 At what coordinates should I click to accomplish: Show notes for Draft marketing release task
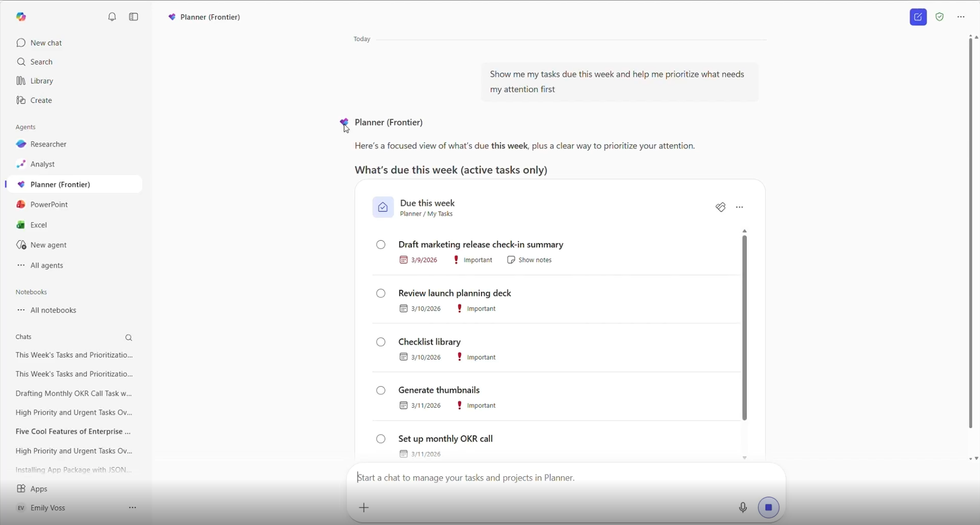point(529,260)
